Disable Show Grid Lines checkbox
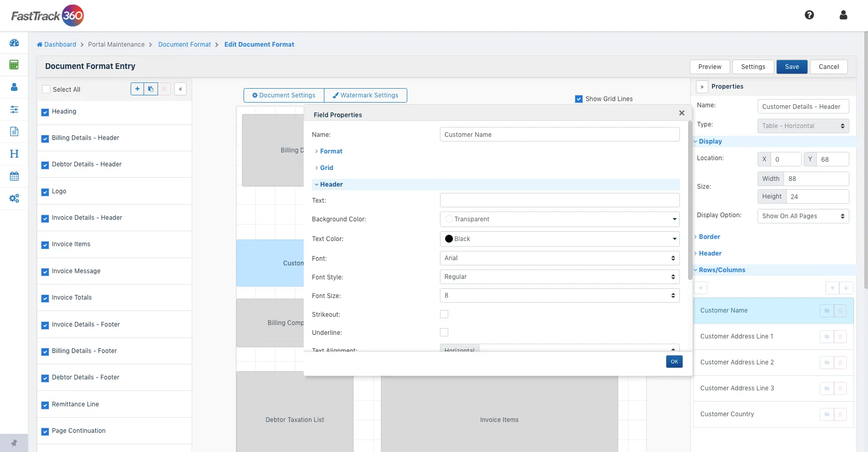This screenshot has width=868, height=452. point(579,98)
